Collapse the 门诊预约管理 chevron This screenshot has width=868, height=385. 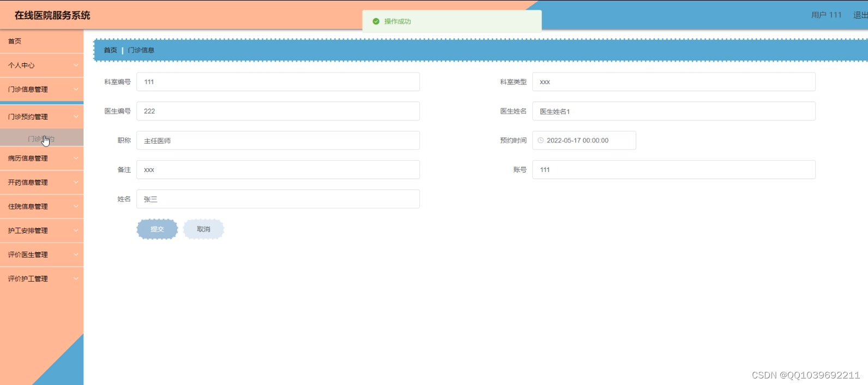click(x=76, y=117)
